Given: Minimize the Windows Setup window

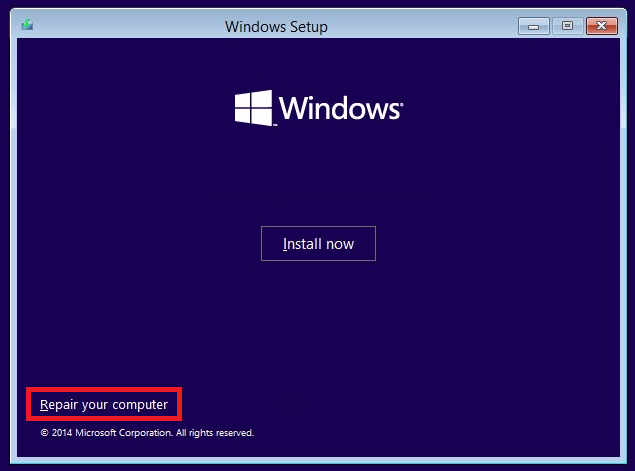Looking at the screenshot, I should pyautogui.click(x=534, y=26).
